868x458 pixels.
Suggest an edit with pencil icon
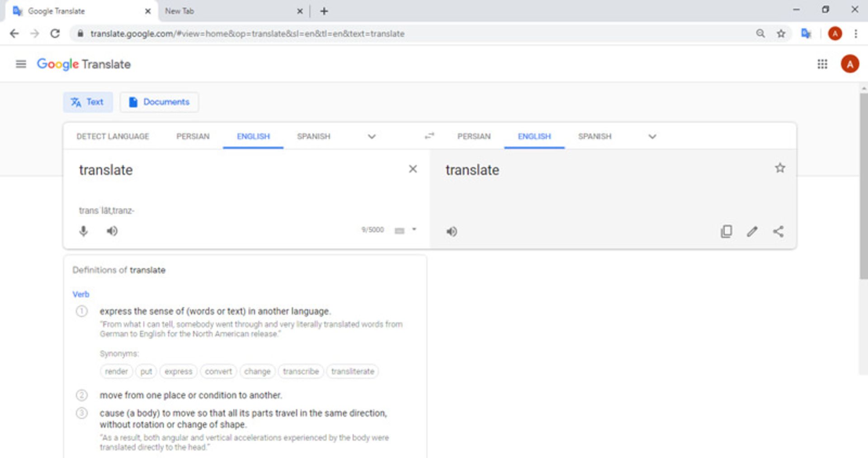(752, 231)
